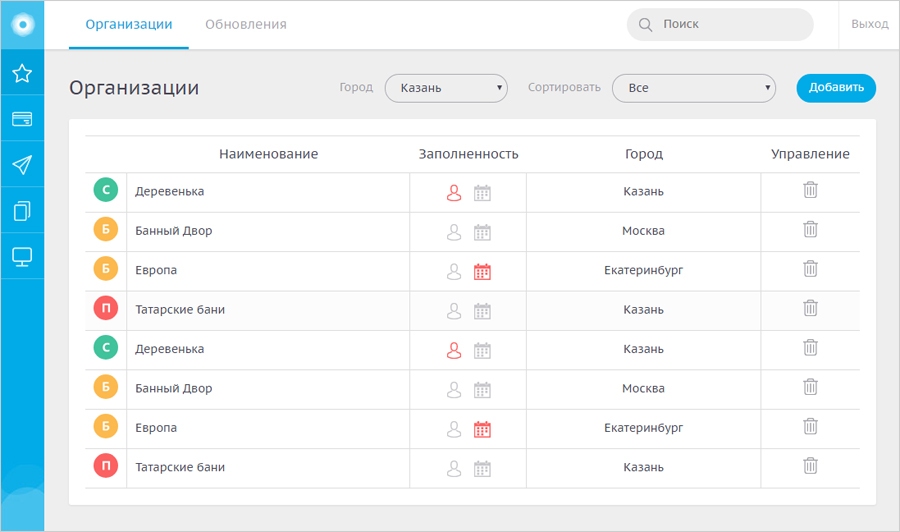Image resolution: width=900 pixels, height=532 pixels.
Task: Click the green С badge of first Деревенька
Action: 106,191
